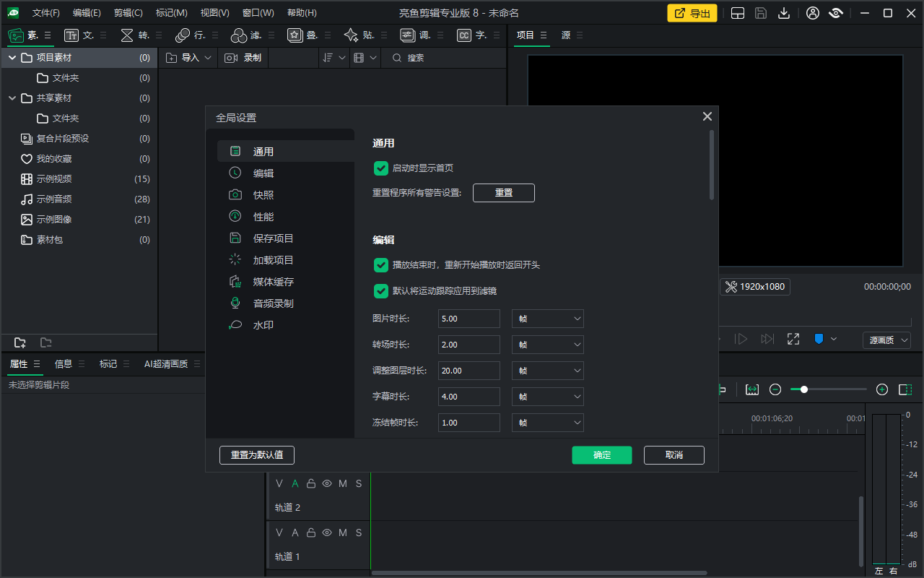Click the new folder icon below media list
Screen dimensions: 924x578
[x=20, y=342]
